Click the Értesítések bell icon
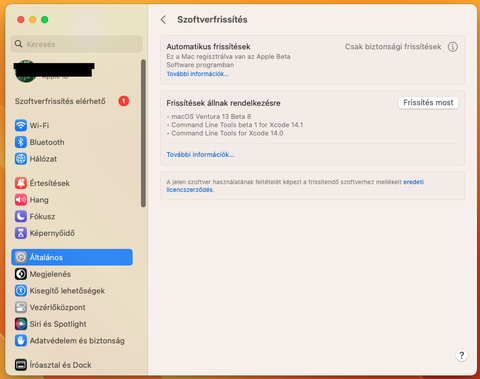480x379 pixels. 21,183
